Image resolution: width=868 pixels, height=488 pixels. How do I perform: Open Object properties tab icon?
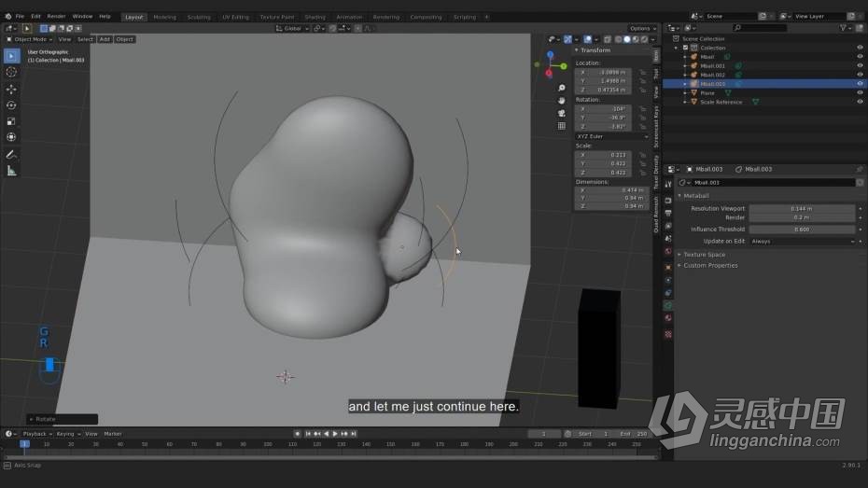point(668,267)
